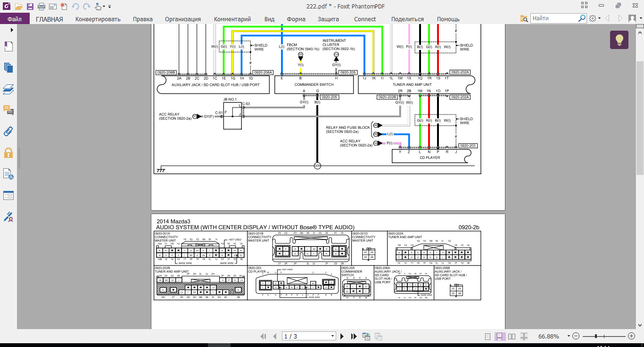
Task: Open the Комментарий tab
Action: pyautogui.click(x=232, y=19)
